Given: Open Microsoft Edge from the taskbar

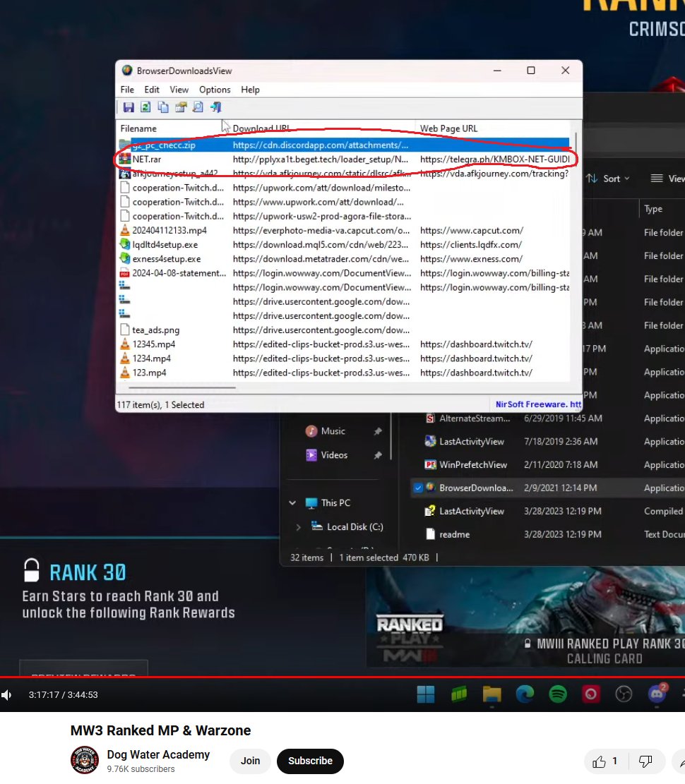Looking at the screenshot, I should (525, 694).
